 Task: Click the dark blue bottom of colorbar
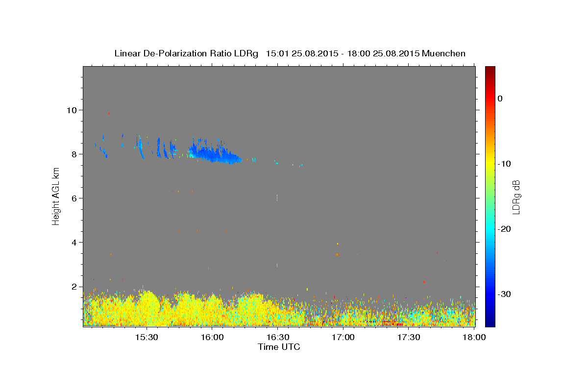[x=490, y=321]
